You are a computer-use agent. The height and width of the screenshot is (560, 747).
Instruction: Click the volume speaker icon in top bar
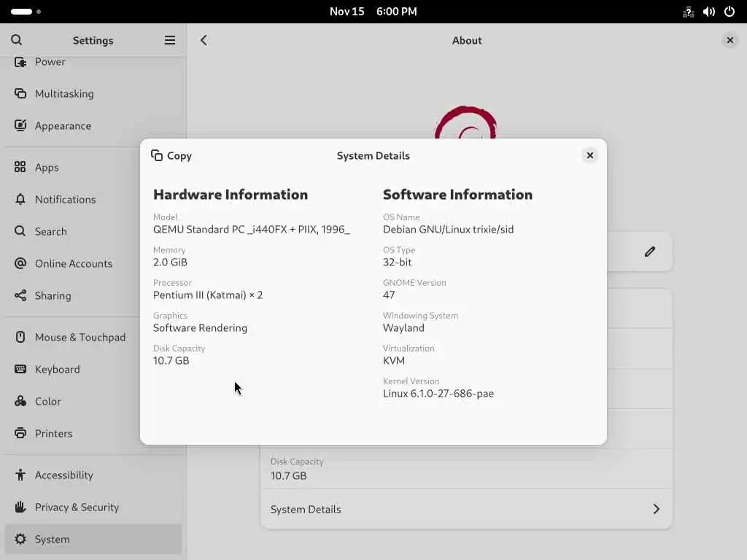(x=709, y=12)
